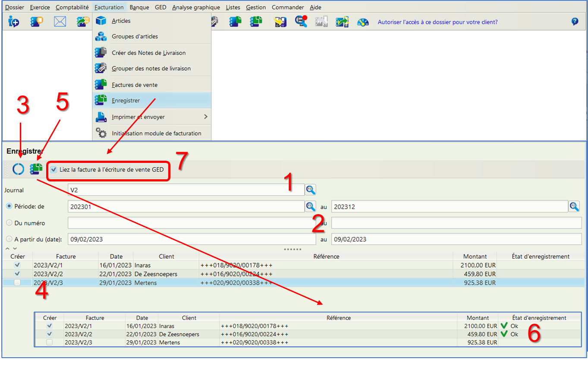The width and height of the screenshot is (588, 365).
Task: Click the magnifier with red dot toolbar icon
Action: 301,21
